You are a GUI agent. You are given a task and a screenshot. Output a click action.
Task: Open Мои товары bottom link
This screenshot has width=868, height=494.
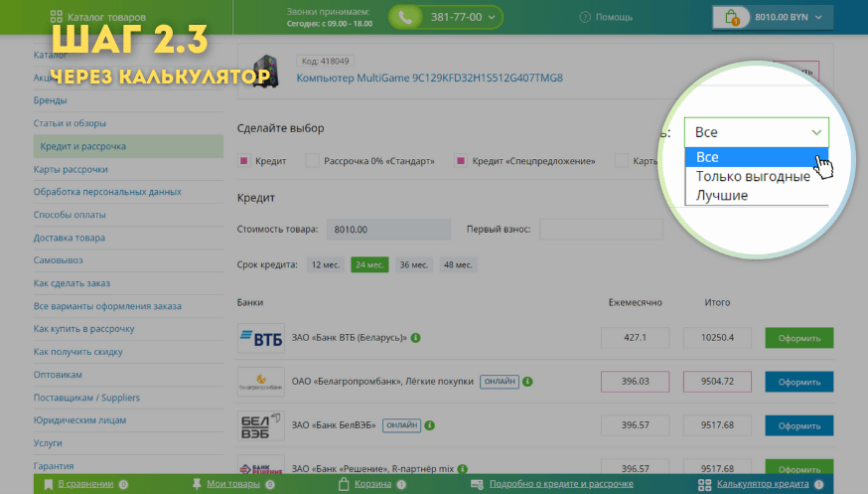click(233, 484)
